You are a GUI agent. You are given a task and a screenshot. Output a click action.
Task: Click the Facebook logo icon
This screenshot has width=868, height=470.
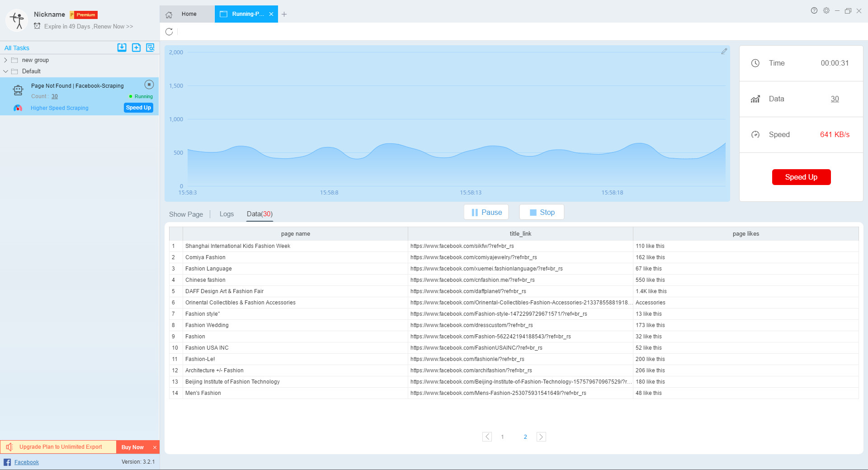pos(7,462)
